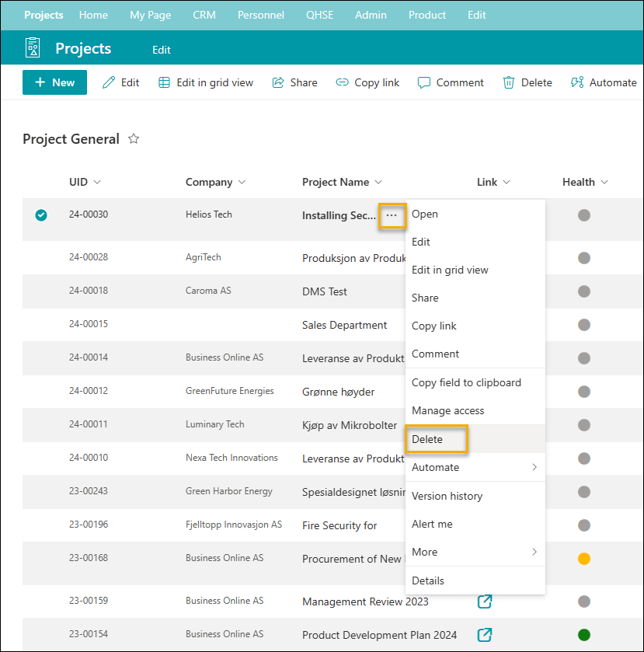Click the Edit in grid view icon
The width and height of the screenshot is (644, 652).
coord(164,82)
